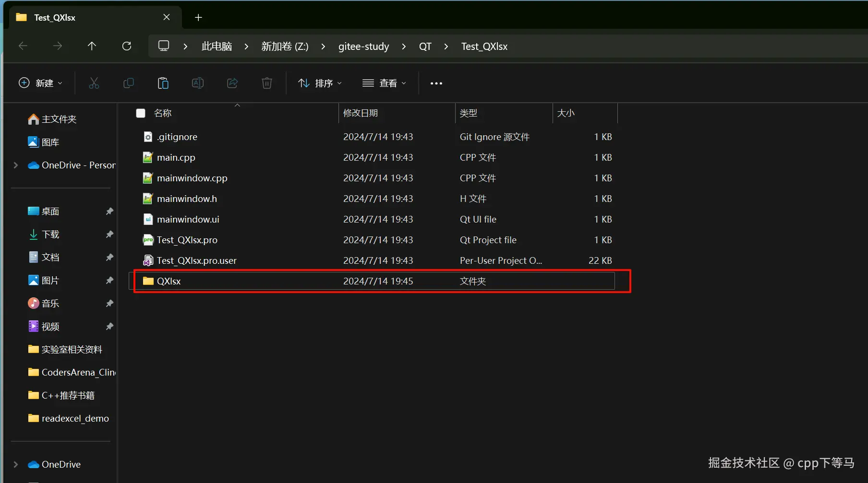Click the Paste clipboard icon
The height and width of the screenshot is (483, 868).
[x=163, y=83]
